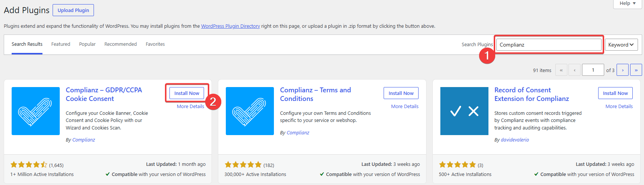644x185 pixels.
Task: Switch to the Featured tab
Action: pyautogui.click(x=61, y=44)
